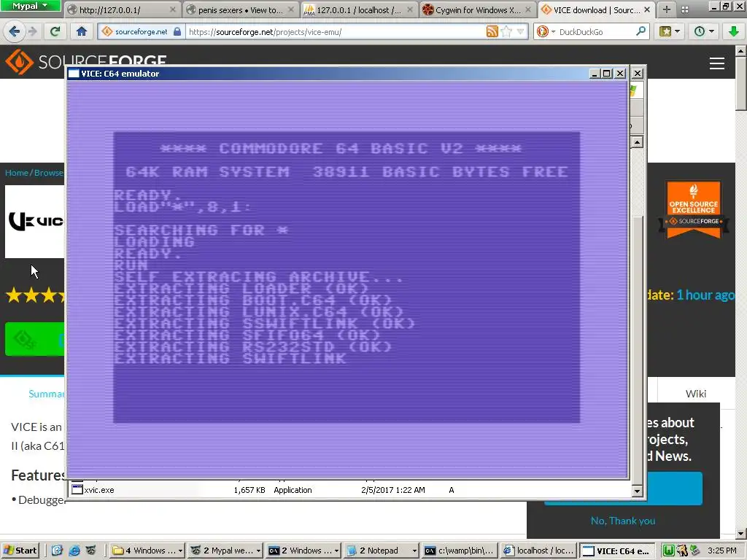Click the browser page scroll-down arrow
Viewport: 747px width, 560px height.
pos(741,534)
